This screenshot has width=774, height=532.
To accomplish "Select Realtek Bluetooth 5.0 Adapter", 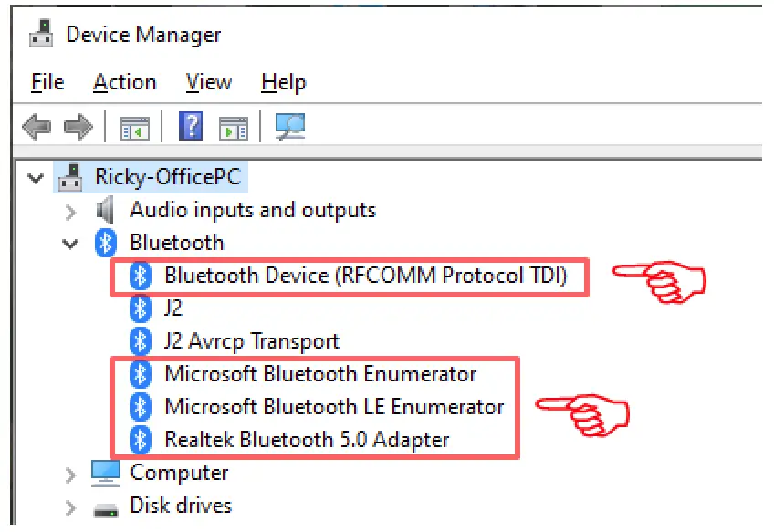I will point(307,439).
